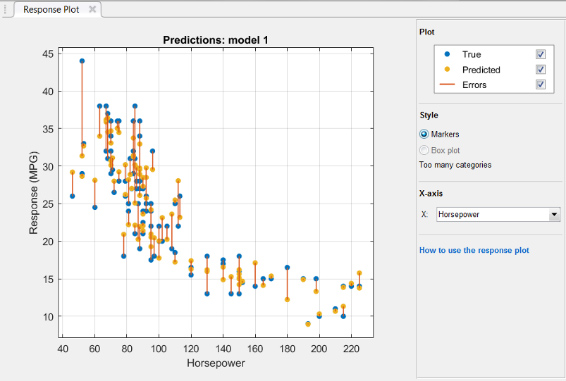
Task: Click the y-axis tick label 10
Action: (48, 317)
